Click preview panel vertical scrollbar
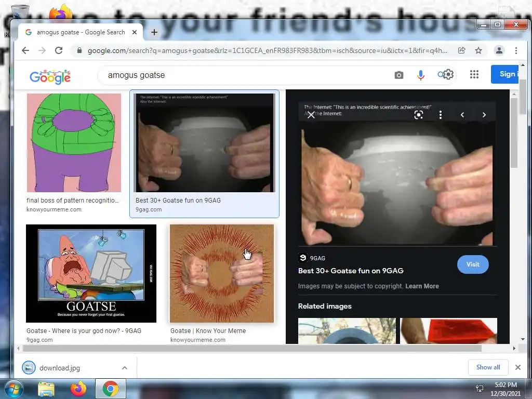 point(514,132)
